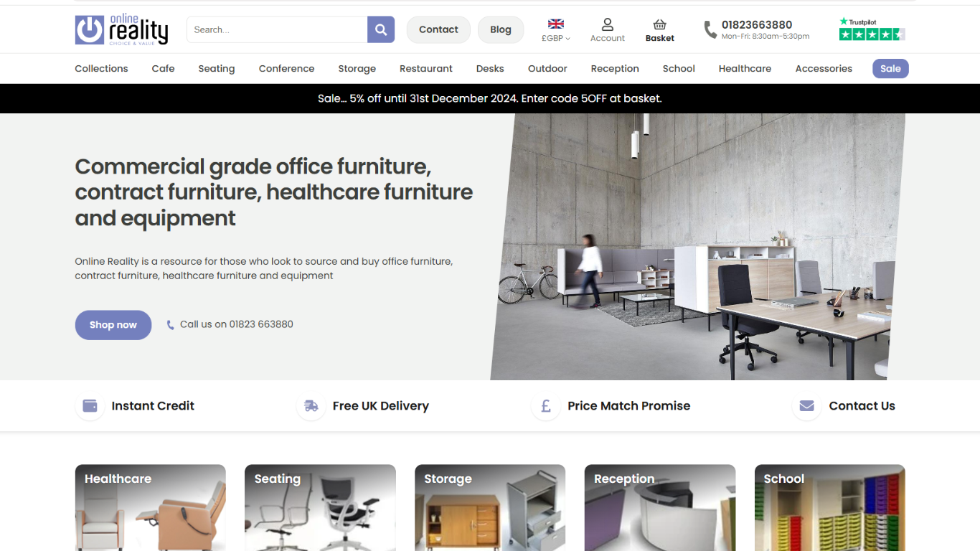
Task: Click the telephone handset icon in header
Action: [710, 29]
